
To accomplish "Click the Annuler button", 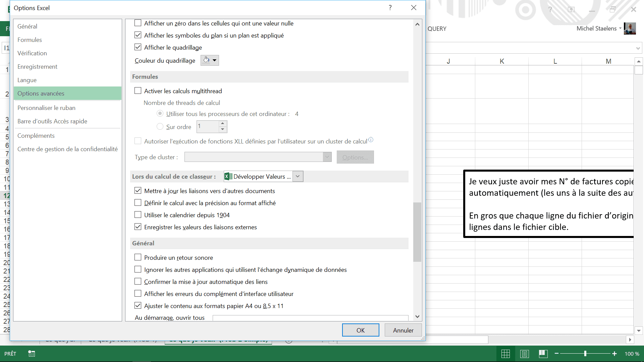I will point(403,330).
